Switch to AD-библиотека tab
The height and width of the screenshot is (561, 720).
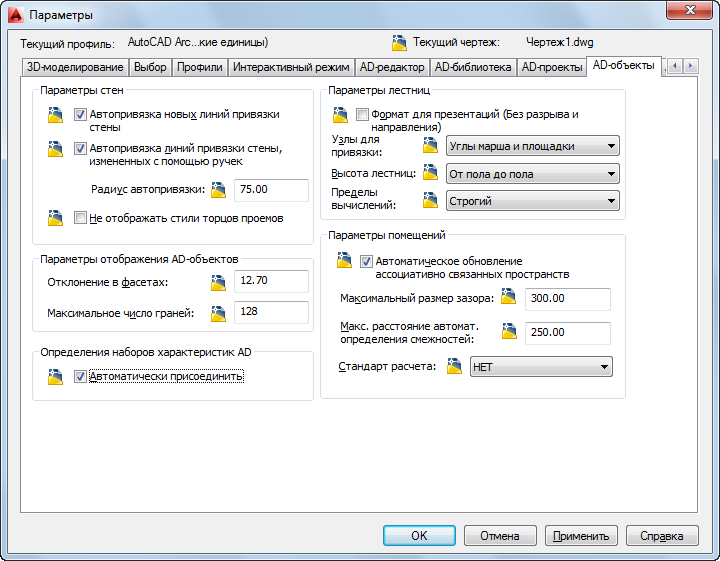click(x=473, y=67)
